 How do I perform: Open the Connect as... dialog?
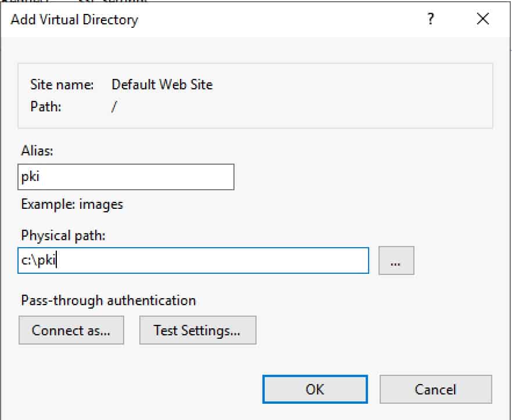(x=71, y=330)
